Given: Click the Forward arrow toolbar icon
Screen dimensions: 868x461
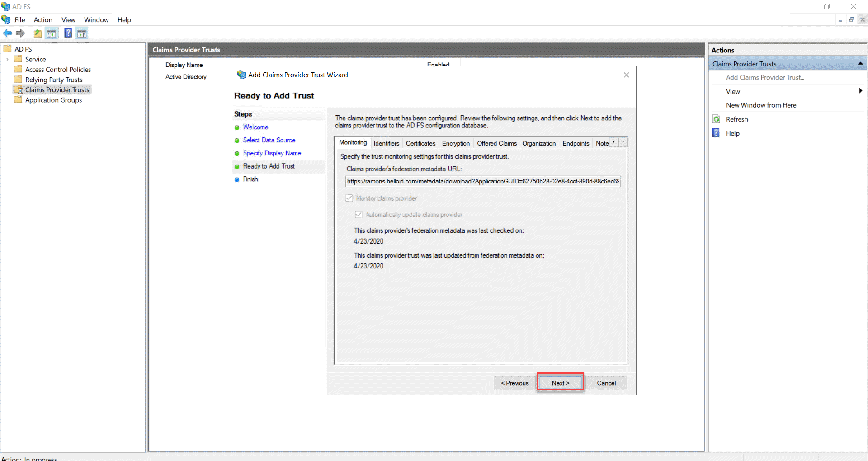Looking at the screenshot, I should (x=20, y=33).
